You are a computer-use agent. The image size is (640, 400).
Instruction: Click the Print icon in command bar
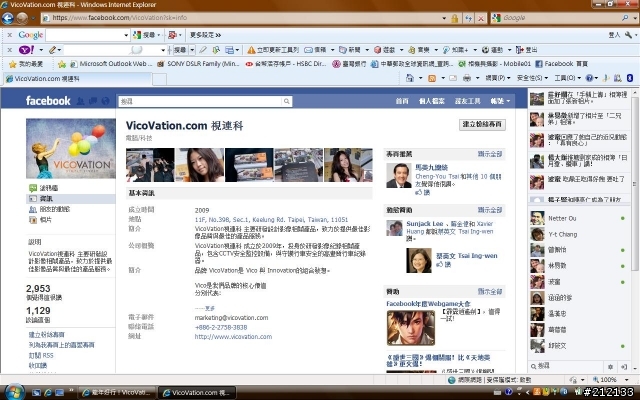pos(467,78)
